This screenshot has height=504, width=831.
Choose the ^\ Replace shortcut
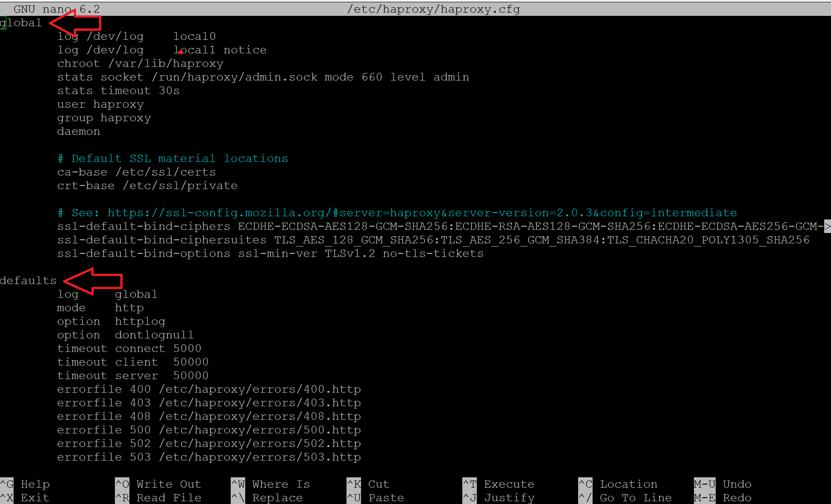[x=267, y=498]
